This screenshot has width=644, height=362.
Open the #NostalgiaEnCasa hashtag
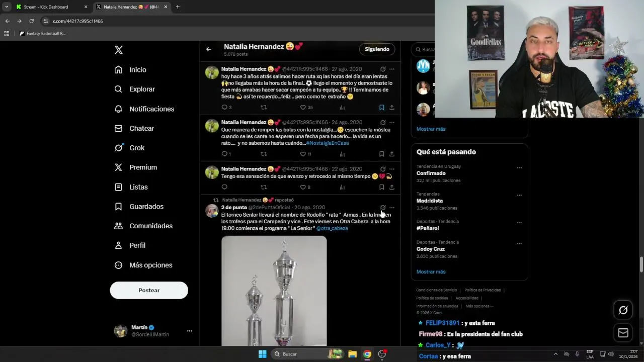[327, 143]
